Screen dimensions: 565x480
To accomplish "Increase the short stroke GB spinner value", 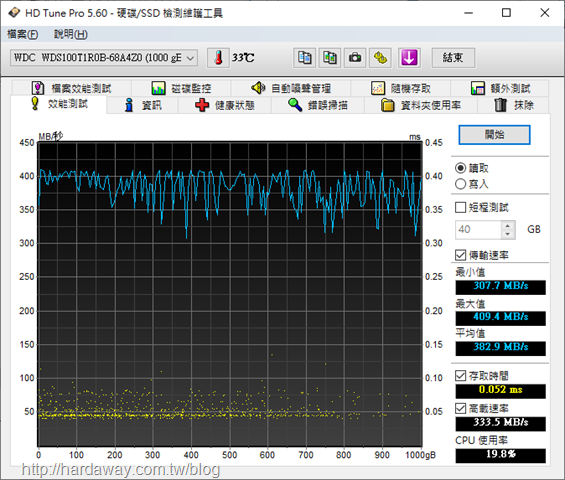I will coord(508,226).
